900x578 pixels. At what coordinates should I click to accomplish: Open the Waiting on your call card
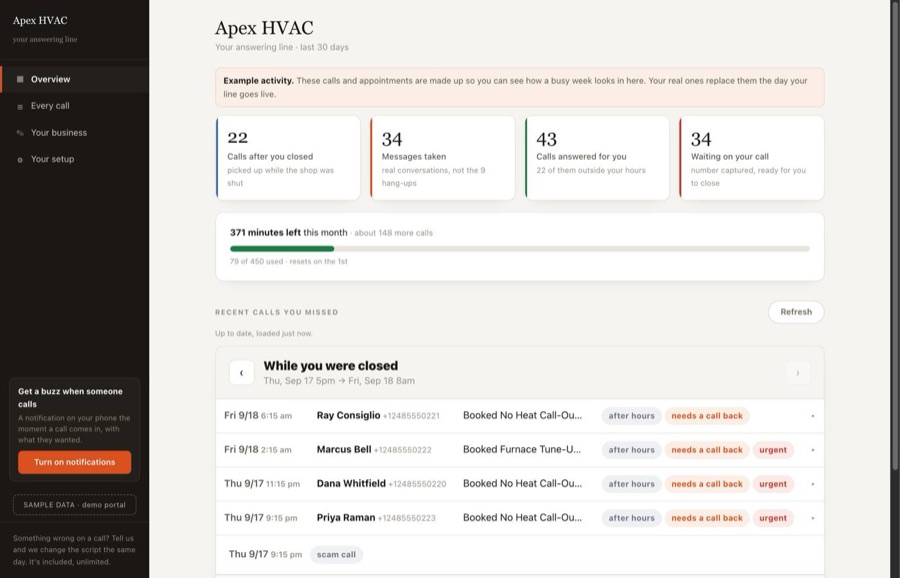(x=751, y=158)
